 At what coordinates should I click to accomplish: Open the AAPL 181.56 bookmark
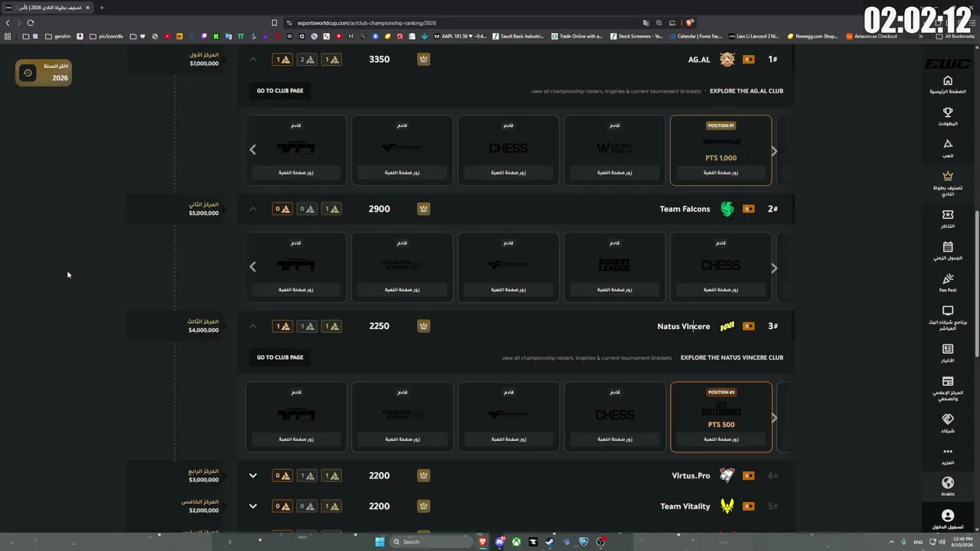pyautogui.click(x=460, y=36)
